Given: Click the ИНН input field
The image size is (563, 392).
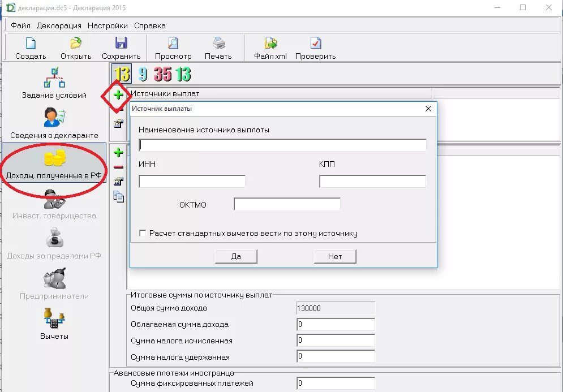Looking at the screenshot, I should coord(192,181).
